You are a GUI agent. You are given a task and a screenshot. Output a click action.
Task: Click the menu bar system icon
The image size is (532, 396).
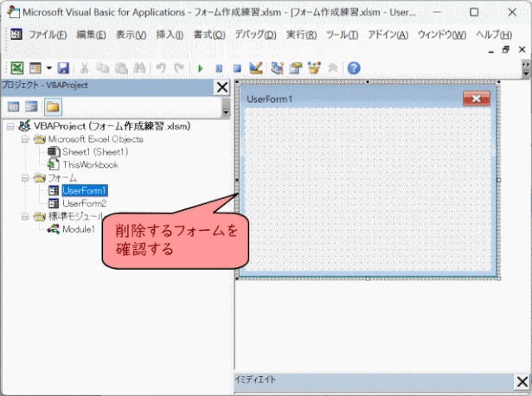click(16, 35)
